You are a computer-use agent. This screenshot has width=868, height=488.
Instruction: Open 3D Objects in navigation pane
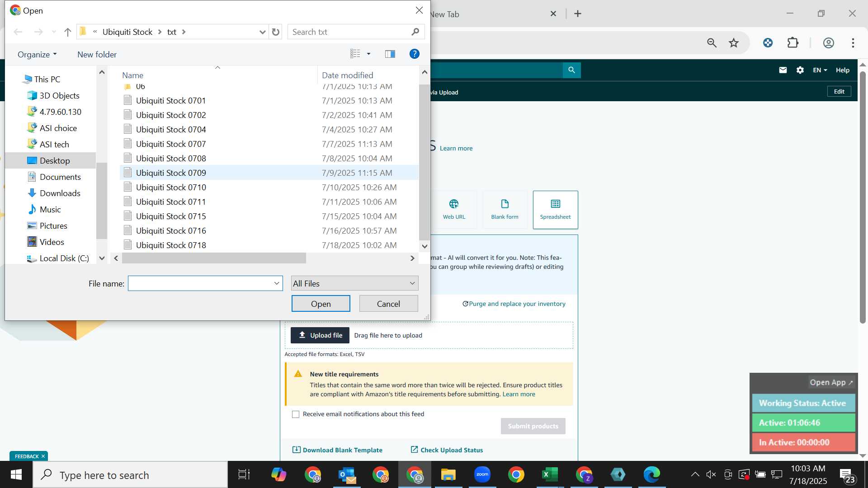point(59,95)
